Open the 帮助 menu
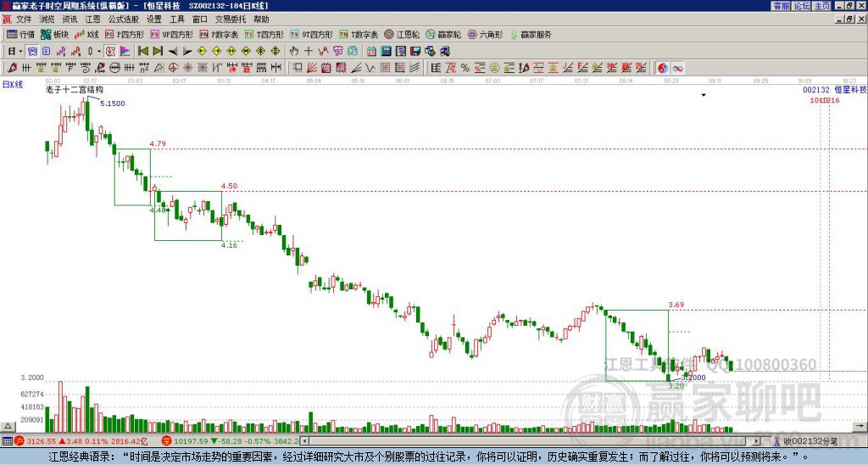868x465 pixels. click(261, 20)
